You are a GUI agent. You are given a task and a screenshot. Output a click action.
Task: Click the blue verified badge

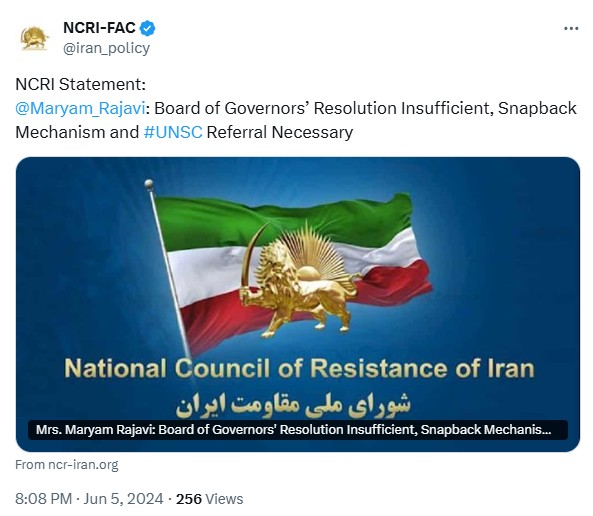[147, 28]
